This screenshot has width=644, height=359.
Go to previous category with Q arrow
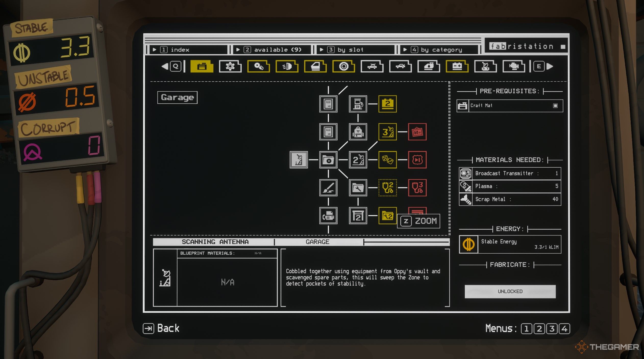(171, 66)
